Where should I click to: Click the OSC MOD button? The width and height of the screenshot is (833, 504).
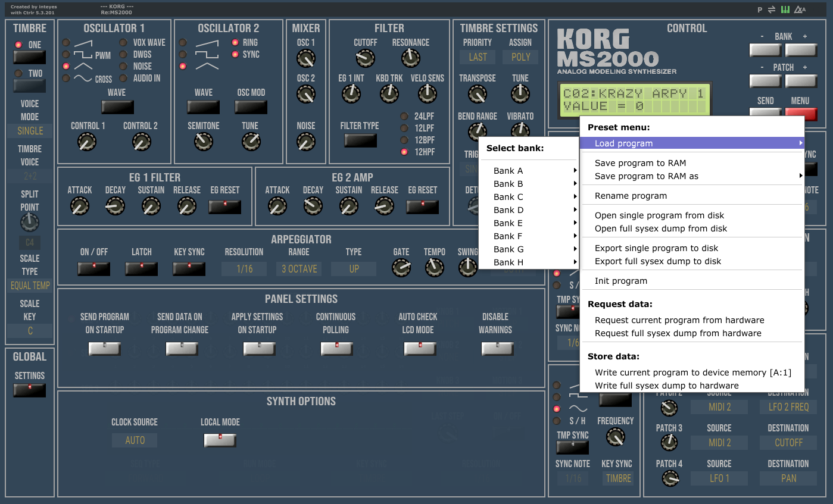pos(251,107)
